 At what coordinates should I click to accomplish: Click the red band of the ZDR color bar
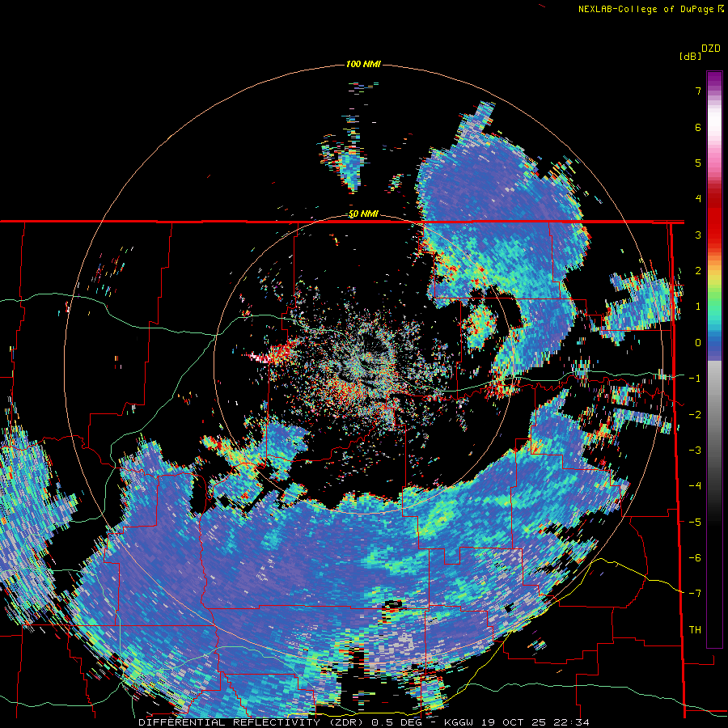[714, 218]
